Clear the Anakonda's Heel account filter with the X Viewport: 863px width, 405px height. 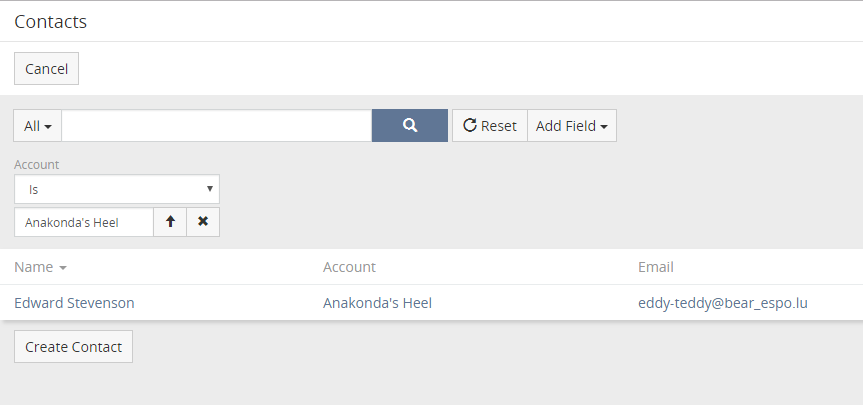tap(203, 222)
